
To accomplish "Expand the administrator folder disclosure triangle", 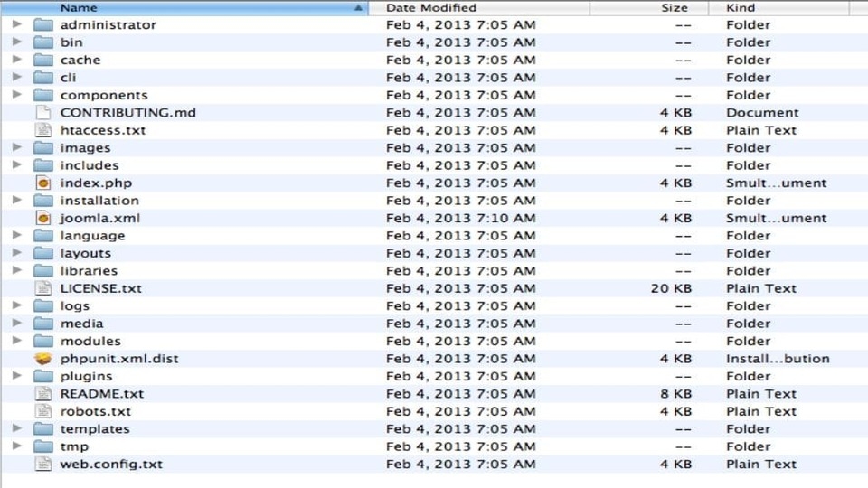I will coord(17,24).
